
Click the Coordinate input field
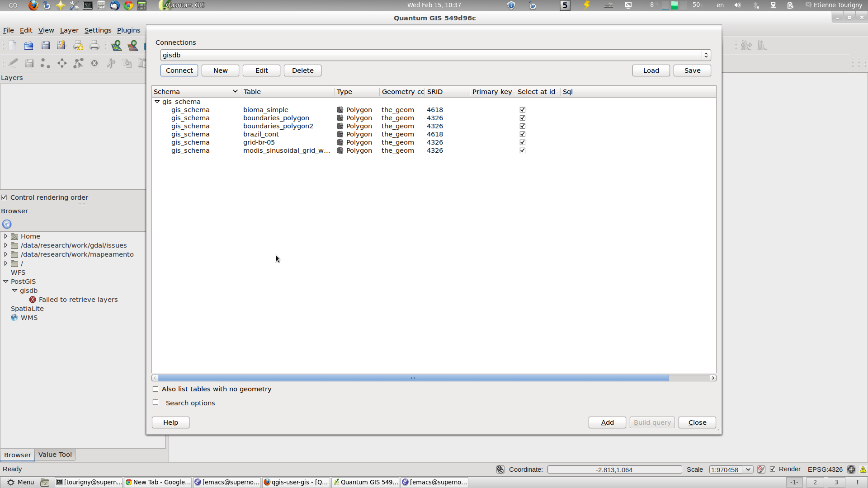[x=614, y=469]
